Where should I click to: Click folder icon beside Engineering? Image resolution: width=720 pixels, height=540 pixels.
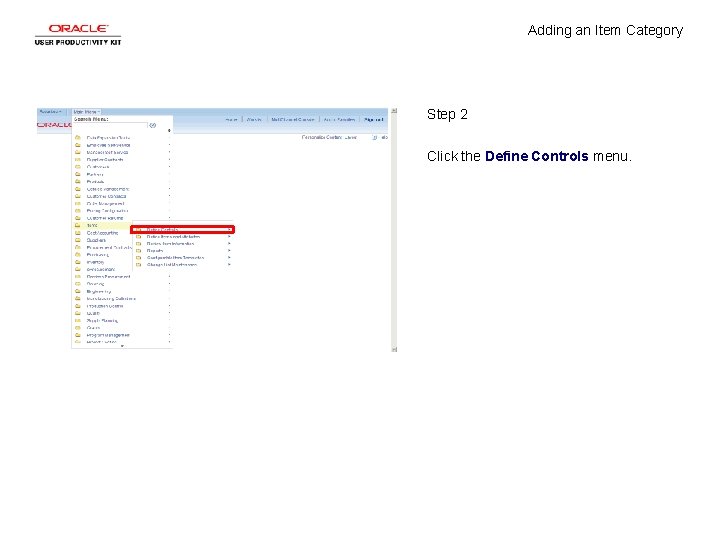point(78,292)
